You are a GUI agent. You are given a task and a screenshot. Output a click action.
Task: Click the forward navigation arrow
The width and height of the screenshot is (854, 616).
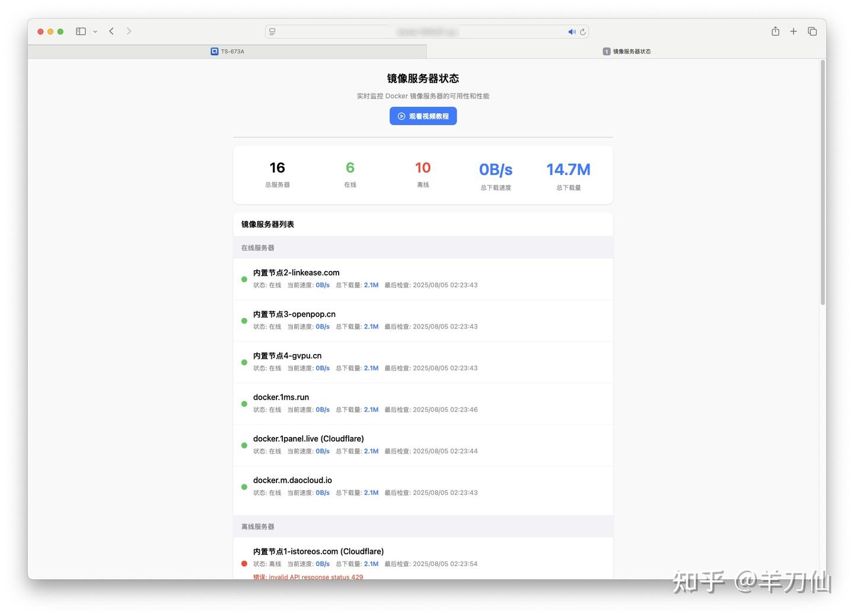pos(129,31)
